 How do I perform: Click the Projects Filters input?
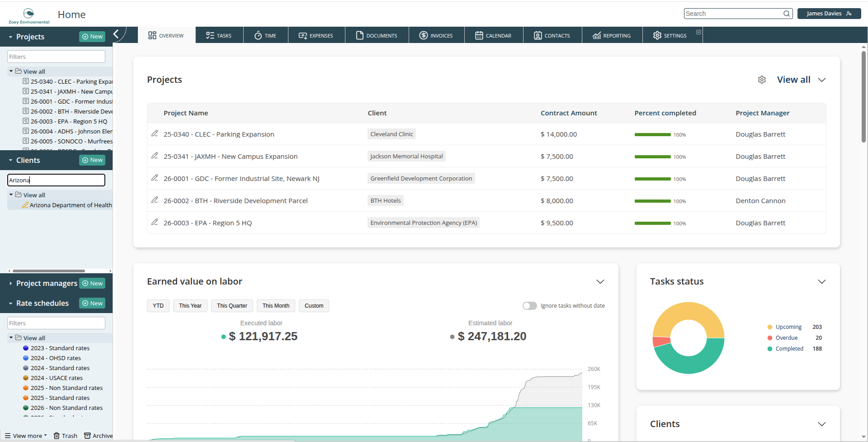pyautogui.click(x=56, y=57)
